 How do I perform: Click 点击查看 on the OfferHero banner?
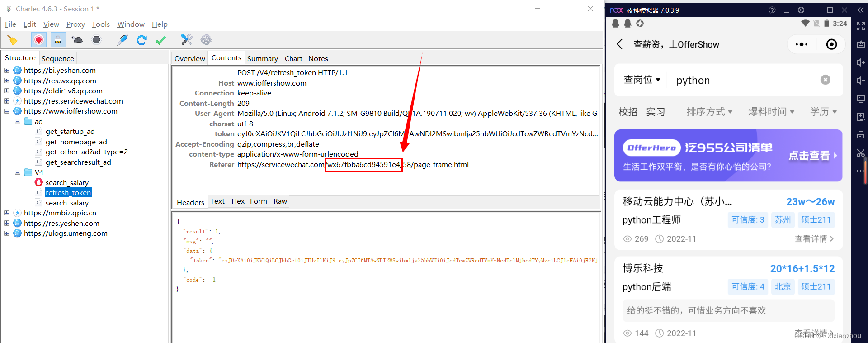(x=813, y=156)
